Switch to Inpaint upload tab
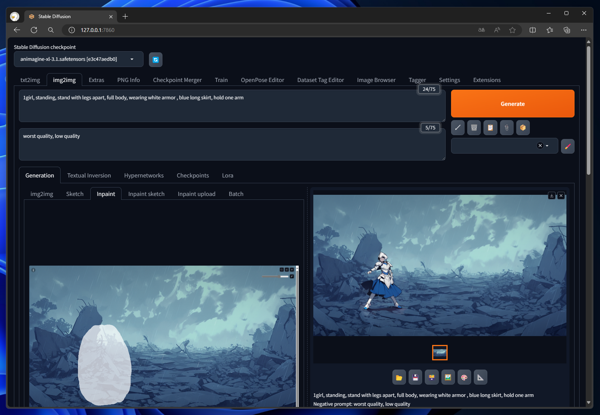The image size is (600, 415). [x=197, y=194]
